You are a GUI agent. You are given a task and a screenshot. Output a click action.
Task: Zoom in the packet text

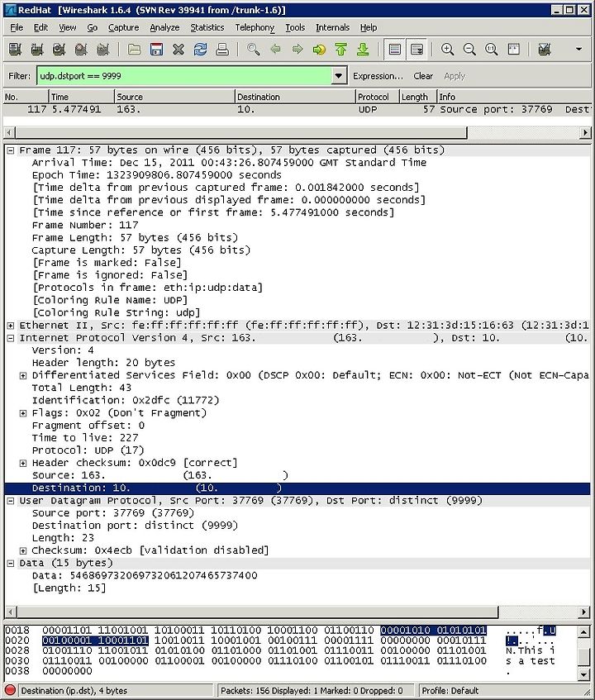447,49
